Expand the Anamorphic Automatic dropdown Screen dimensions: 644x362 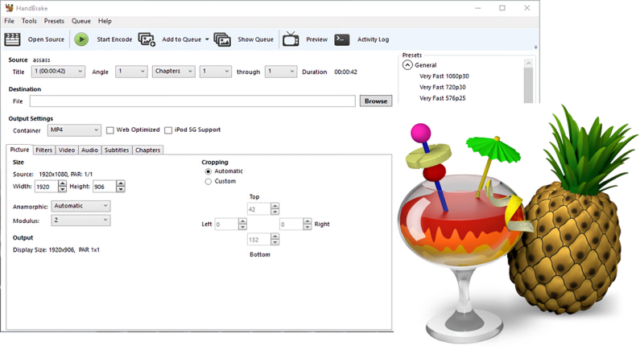(80, 206)
